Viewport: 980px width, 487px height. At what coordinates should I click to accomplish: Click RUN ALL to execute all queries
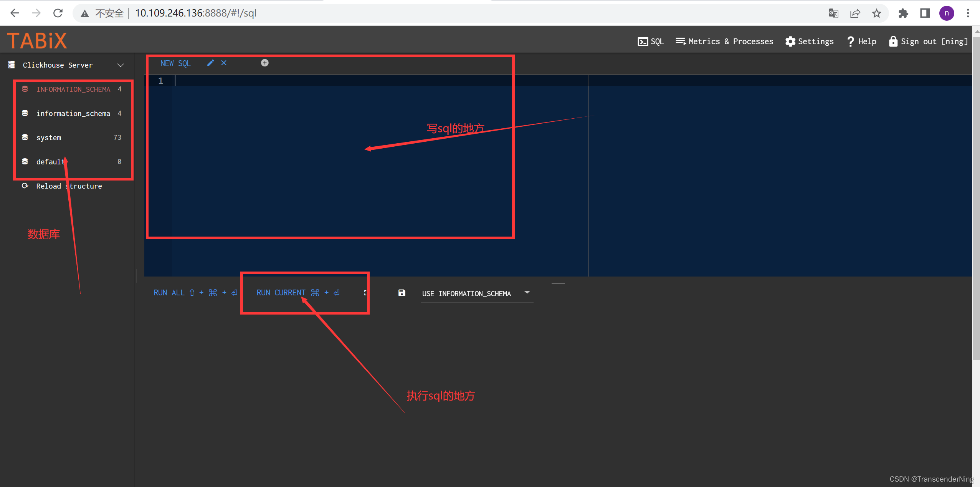169,292
